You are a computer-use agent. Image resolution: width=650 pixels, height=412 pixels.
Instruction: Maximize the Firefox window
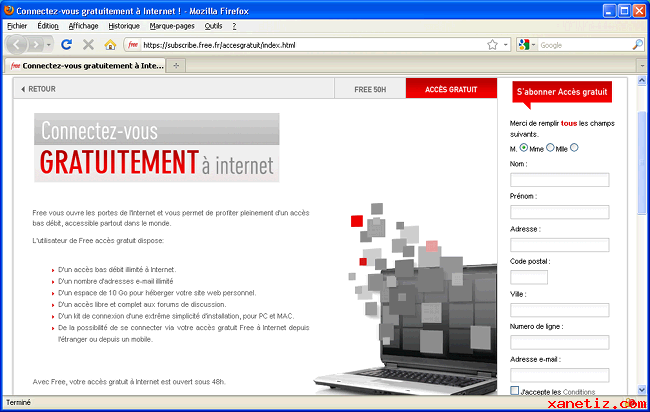(x=624, y=11)
